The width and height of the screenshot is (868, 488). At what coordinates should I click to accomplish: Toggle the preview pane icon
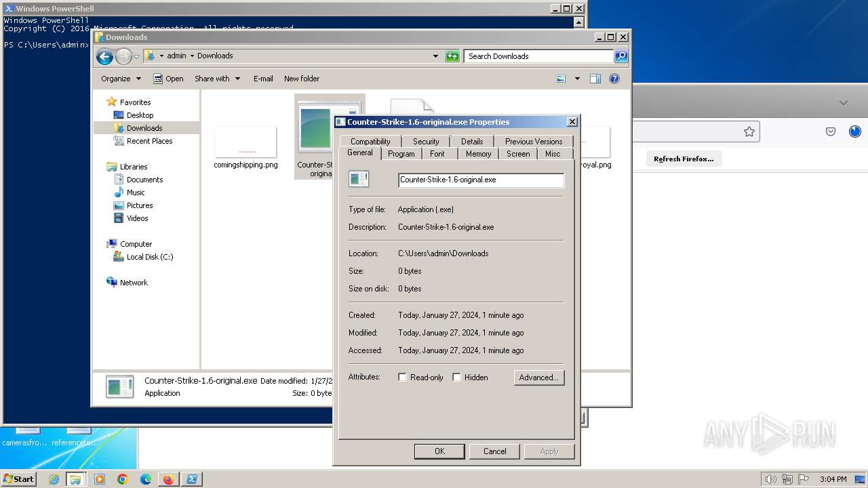595,79
